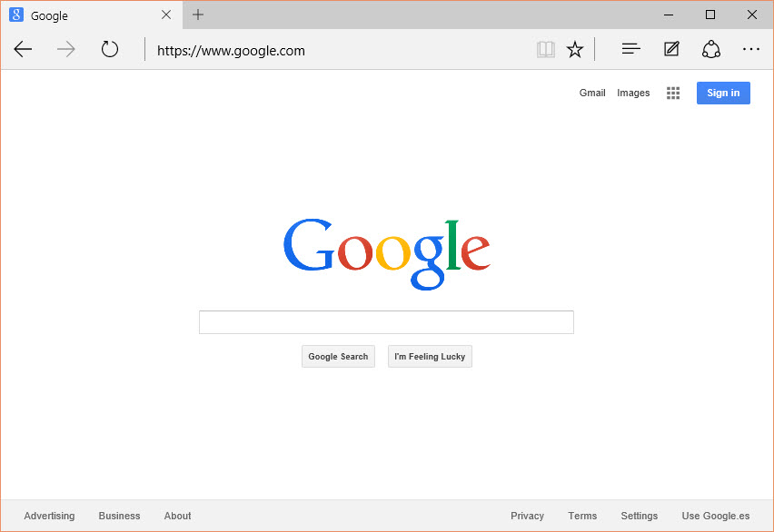Make a Web Note with pen icon
Image resolution: width=774 pixels, height=532 pixels.
(x=671, y=49)
